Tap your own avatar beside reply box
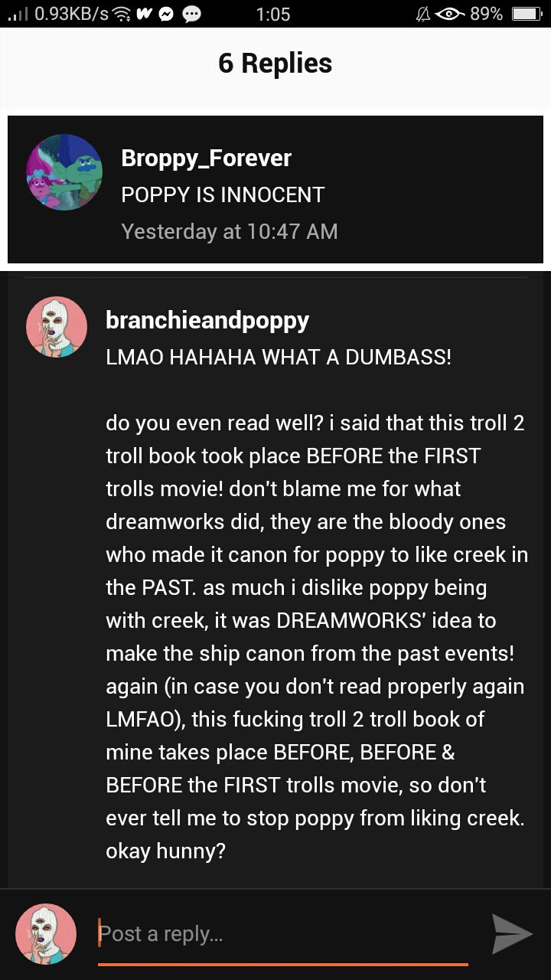551x980 pixels. tap(46, 934)
